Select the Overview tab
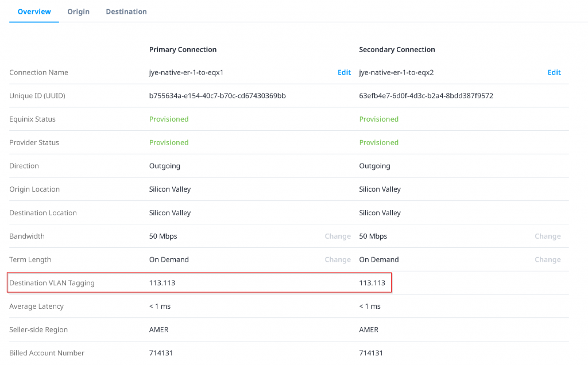 pos(34,11)
